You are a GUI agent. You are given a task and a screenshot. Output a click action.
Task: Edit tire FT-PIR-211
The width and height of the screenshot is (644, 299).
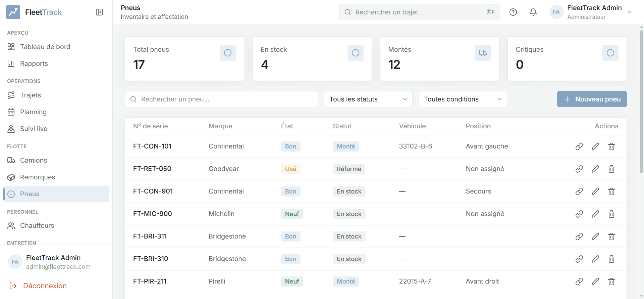pyautogui.click(x=595, y=282)
